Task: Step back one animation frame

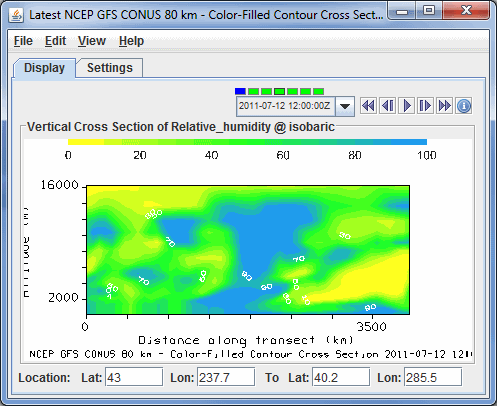Action: pyautogui.click(x=388, y=106)
